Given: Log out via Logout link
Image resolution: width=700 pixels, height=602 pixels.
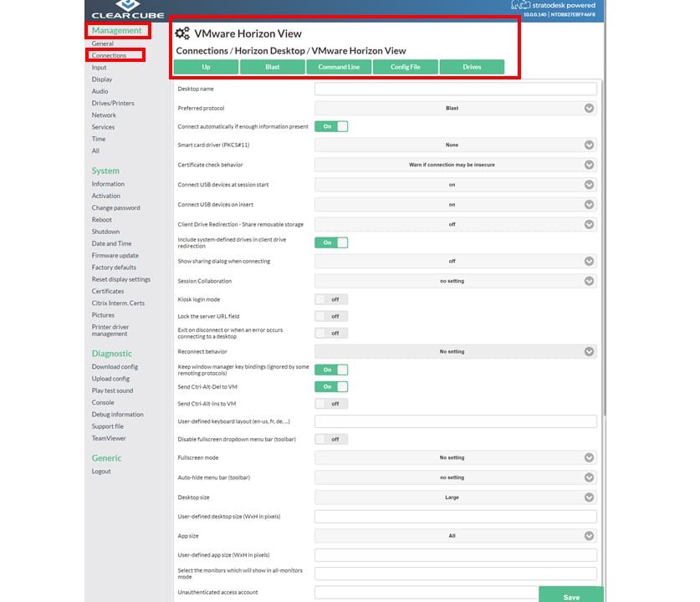Looking at the screenshot, I should (101, 472).
